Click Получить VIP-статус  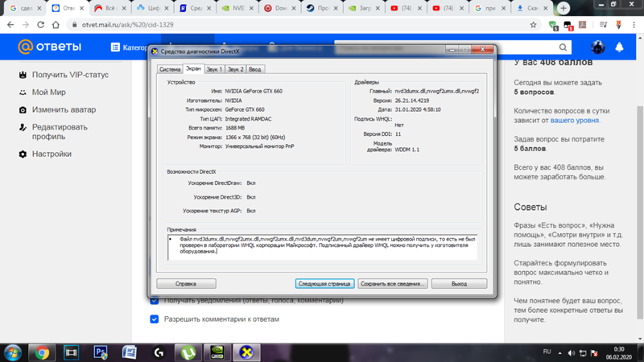point(70,75)
